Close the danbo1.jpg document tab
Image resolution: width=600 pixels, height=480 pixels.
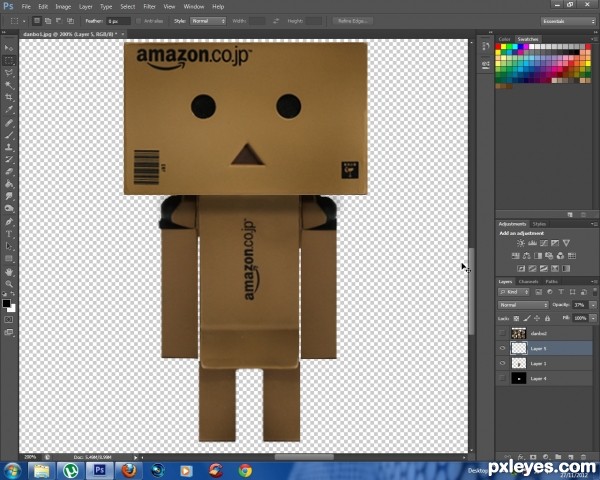click(x=123, y=34)
